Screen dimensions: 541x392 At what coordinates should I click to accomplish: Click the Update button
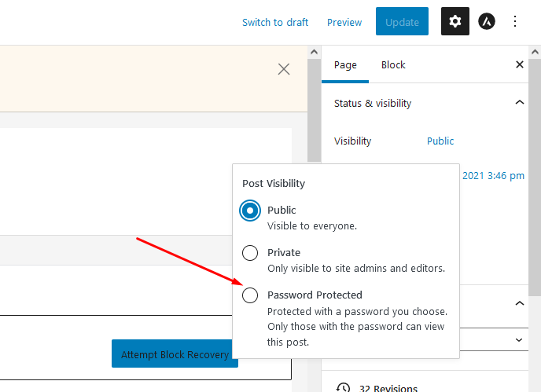point(402,21)
